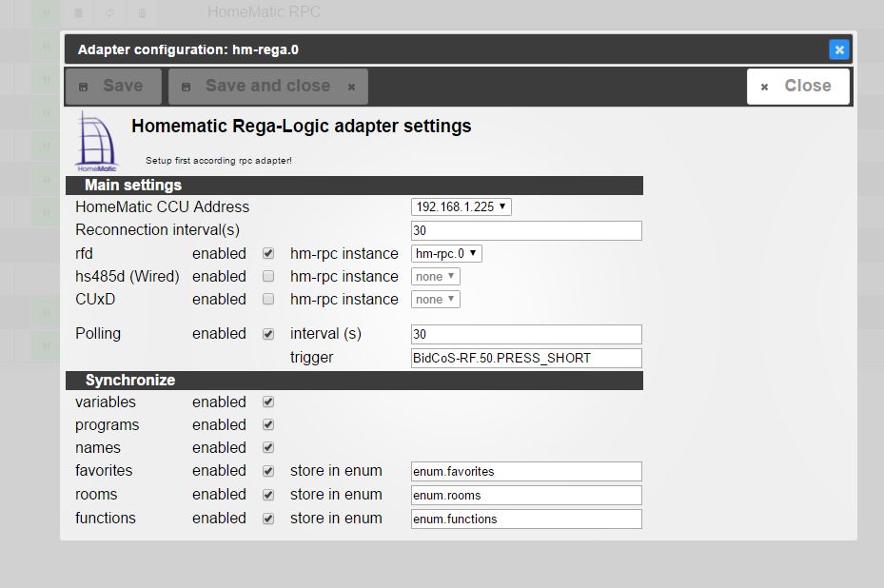Toggle the variables synchronize checkbox

(x=268, y=402)
